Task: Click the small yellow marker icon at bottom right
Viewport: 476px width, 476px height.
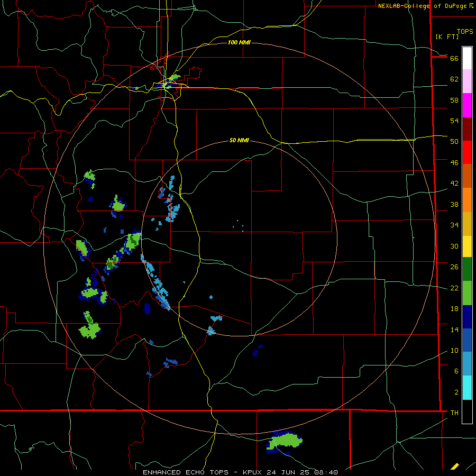Action: (x=455, y=466)
